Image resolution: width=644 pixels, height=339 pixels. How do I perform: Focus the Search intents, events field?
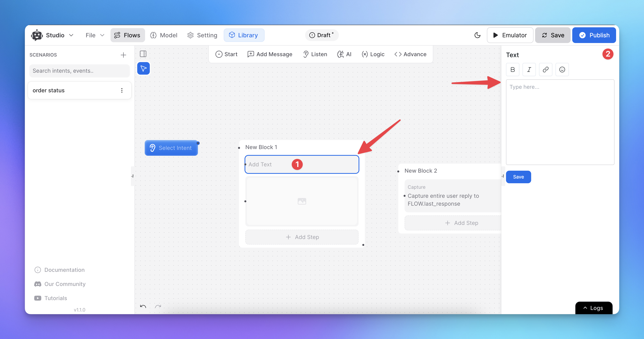(x=79, y=71)
